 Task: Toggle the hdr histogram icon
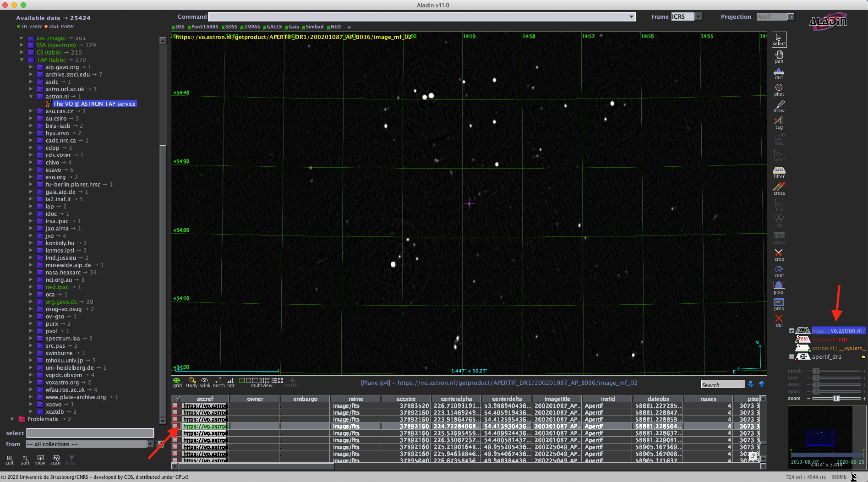[230, 382]
